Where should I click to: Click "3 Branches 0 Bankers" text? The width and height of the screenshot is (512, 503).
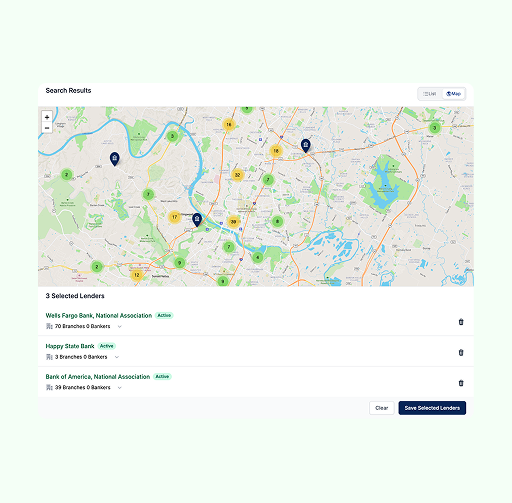pyautogui.click(x=81, y=357)
